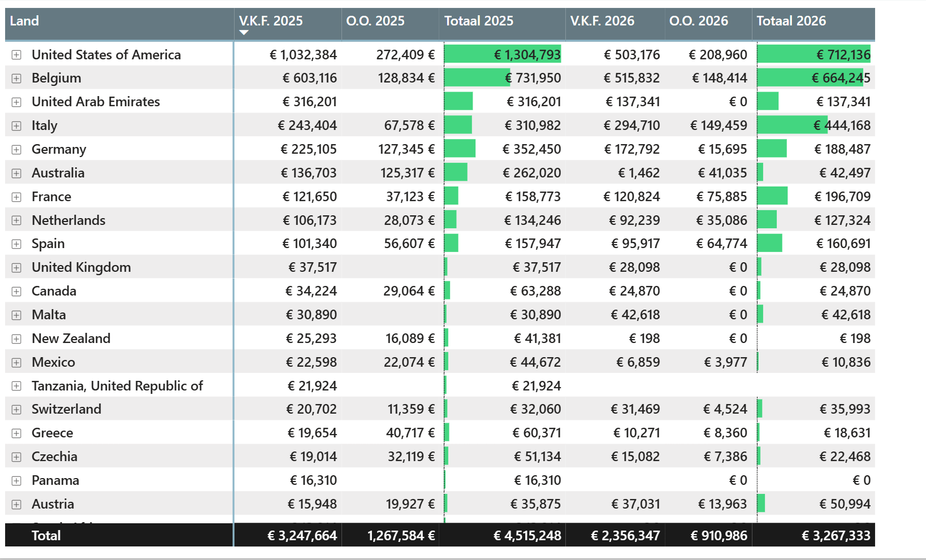
Task: Expand the Malta row
Action: (16, 315)
